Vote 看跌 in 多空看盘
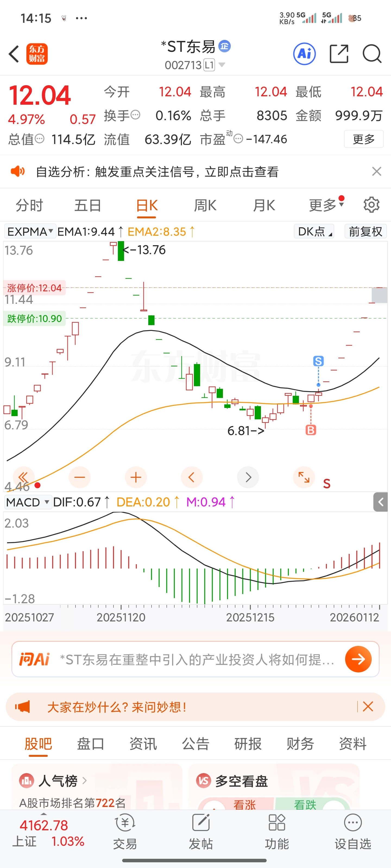Image resolution: width=391 pixels, height=868 pixels. pos(305,805)
